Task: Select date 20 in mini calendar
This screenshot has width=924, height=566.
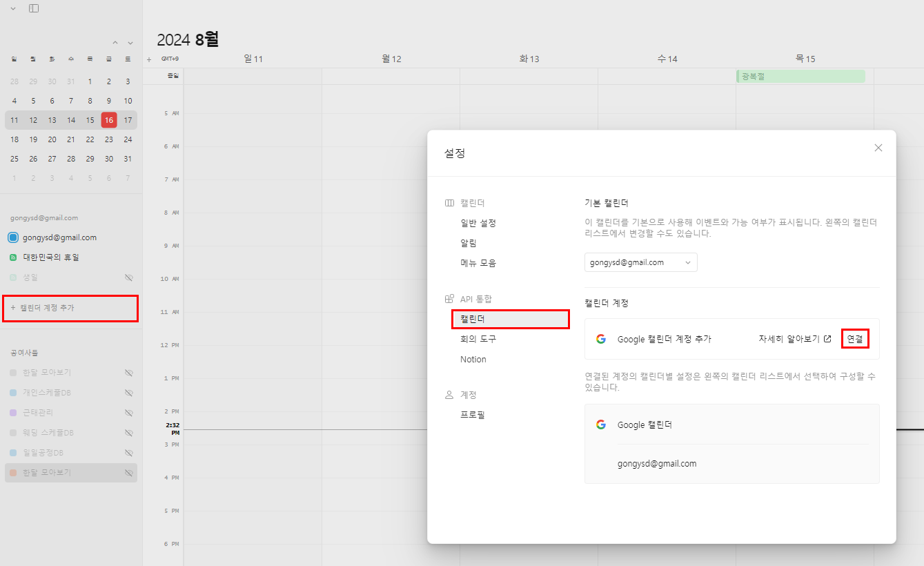Action: (x=52, y=139)
